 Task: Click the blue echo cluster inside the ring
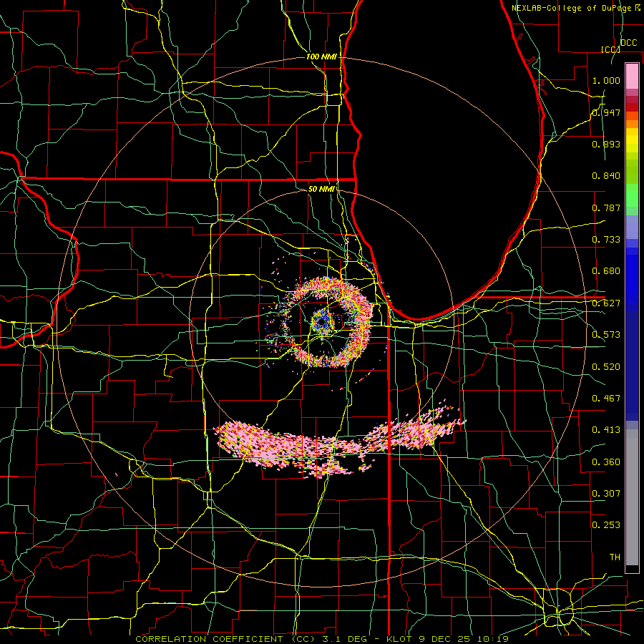[x=321, y=321]
